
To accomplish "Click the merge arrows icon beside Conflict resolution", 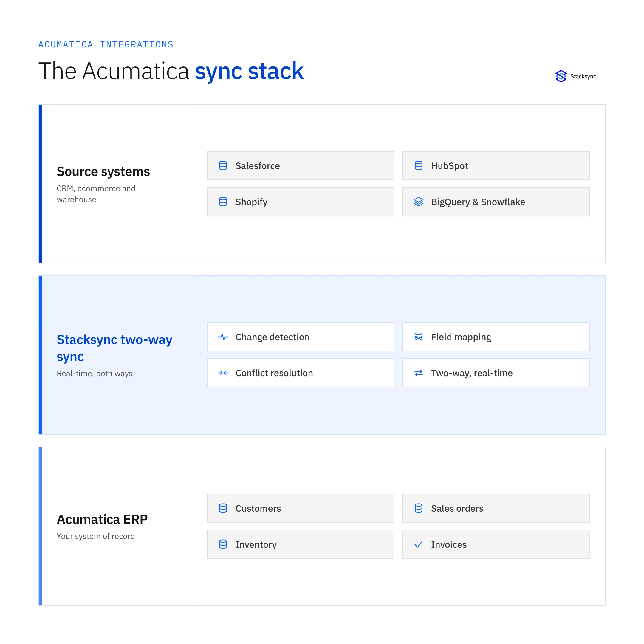I will (223, 373).
